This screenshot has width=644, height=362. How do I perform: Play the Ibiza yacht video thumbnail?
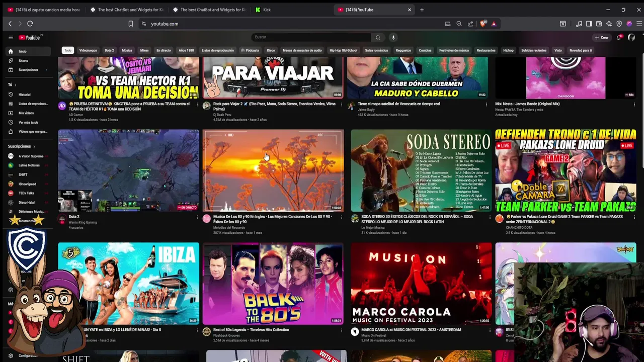point(128,284)
